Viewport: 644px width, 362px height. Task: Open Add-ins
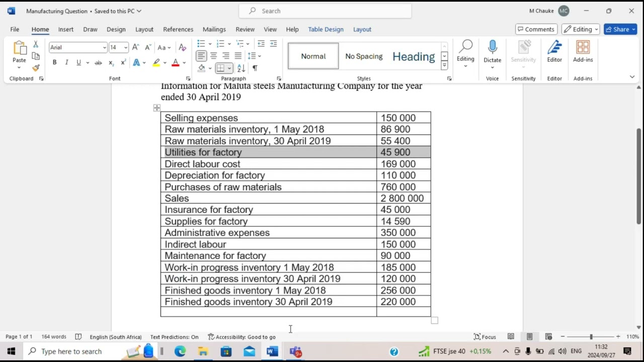(583, 52)
